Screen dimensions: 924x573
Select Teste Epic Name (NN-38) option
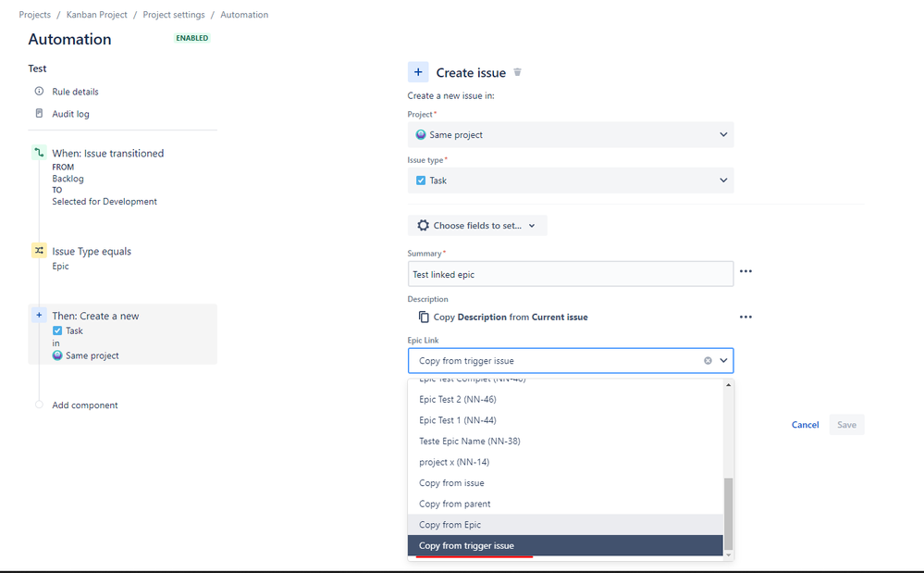coord(565,441)
